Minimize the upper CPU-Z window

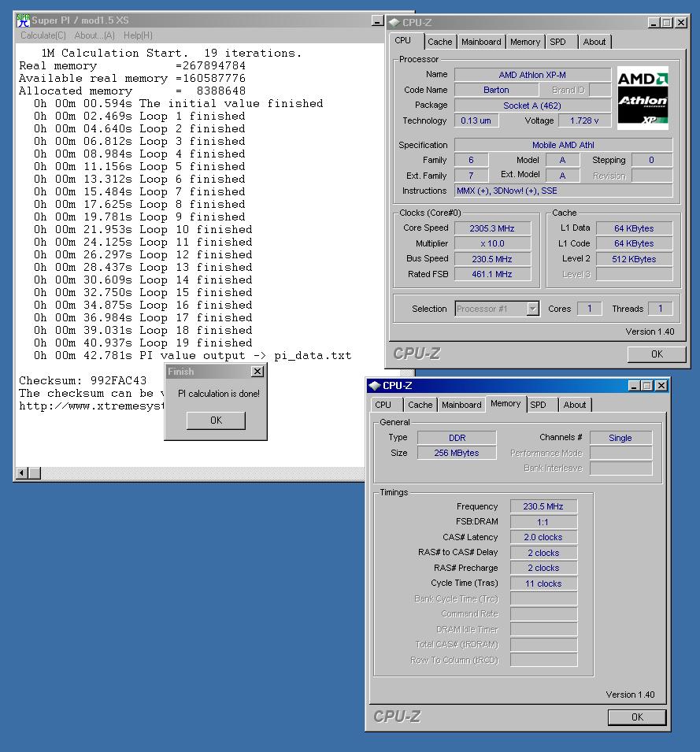coord(654,23)
